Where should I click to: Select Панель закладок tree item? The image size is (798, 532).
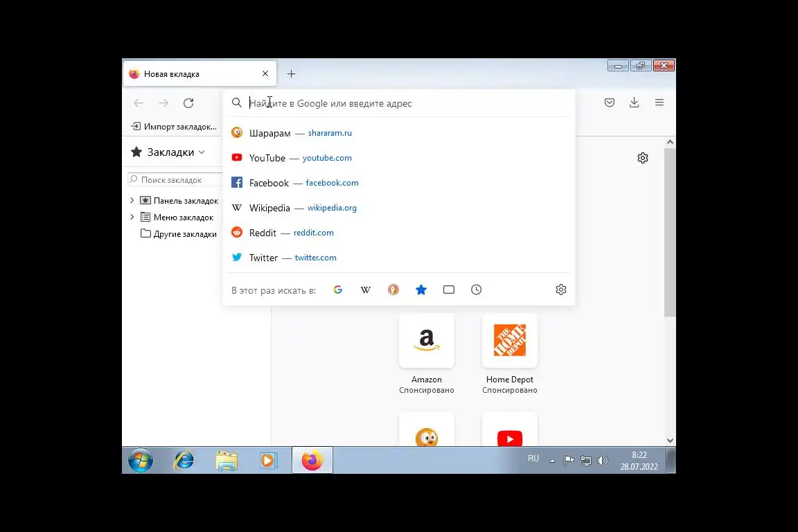(x=179, y=201)
